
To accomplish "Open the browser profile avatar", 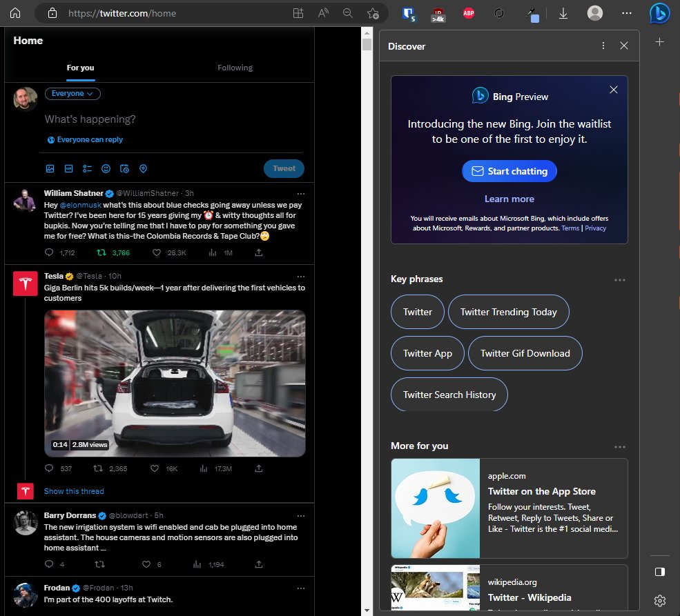I will point(595,13).
